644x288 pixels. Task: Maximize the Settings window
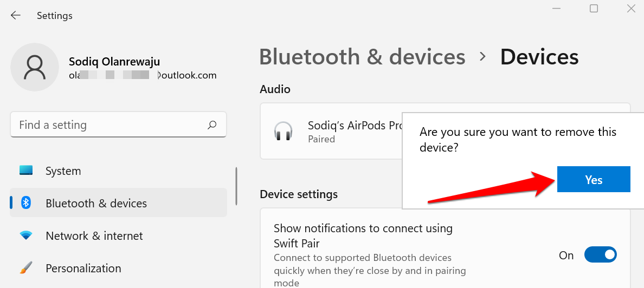click(594, 8)
